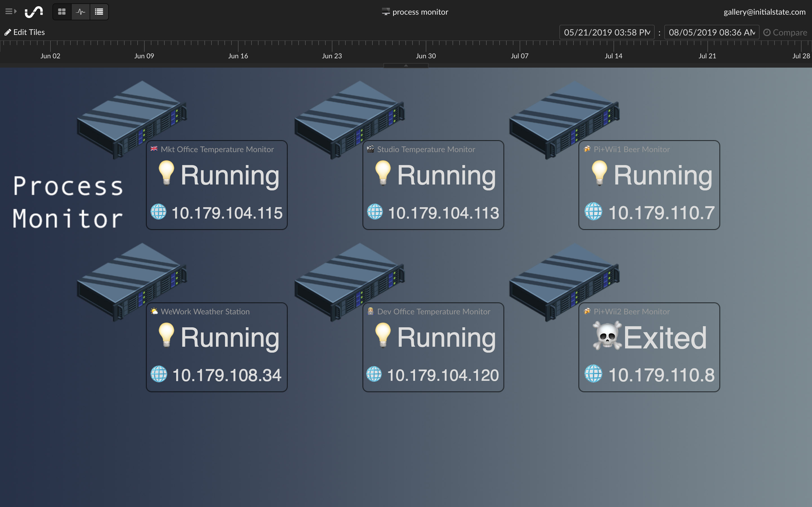Image resolution: width=812 pixels, height=507 pixels.
Task: Click the Jun 30 timeline marker
Action: 425,56
